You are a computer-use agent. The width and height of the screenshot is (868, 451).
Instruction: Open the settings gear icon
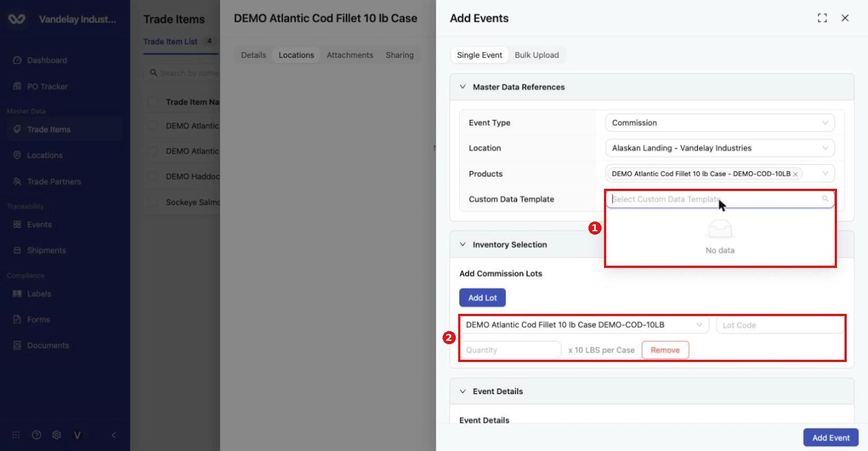click(x=57, y=435)
